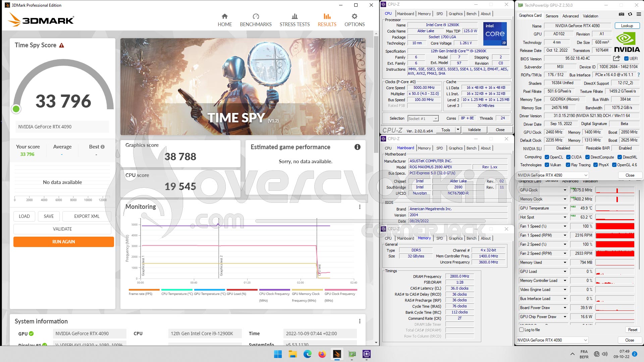Go to BENCHMARKS in 3DMark
This screenshot has width=644, height=362.
click(256, 20)
